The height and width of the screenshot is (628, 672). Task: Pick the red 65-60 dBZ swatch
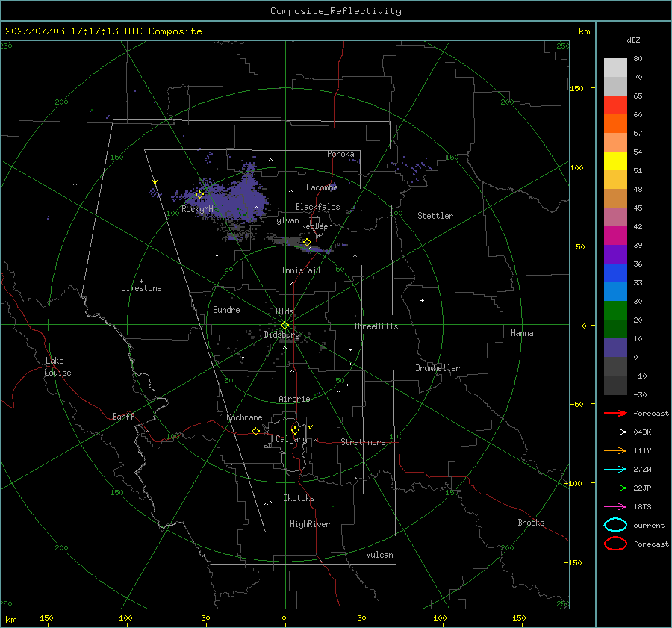615,105
